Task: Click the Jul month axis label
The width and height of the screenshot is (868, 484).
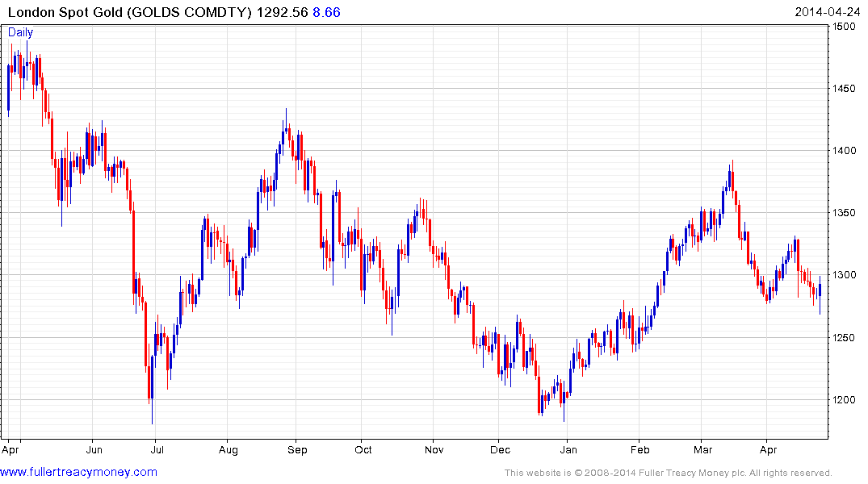Action: point(157,449)
